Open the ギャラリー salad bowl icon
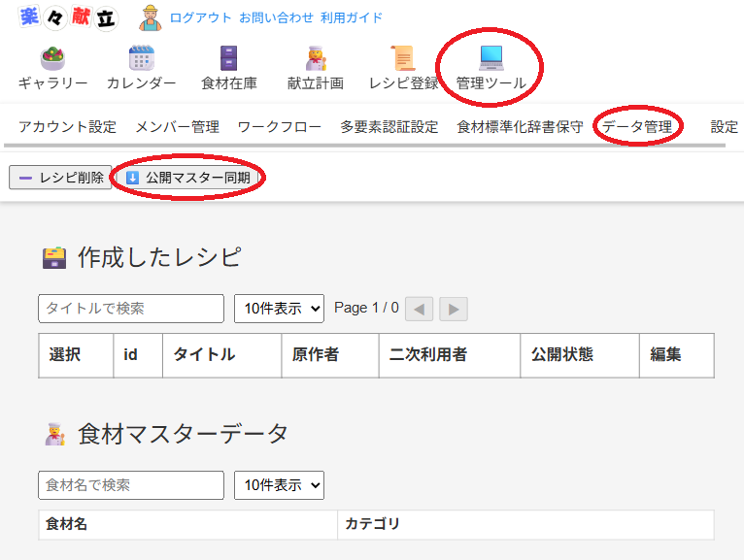 tap(52, 58)
